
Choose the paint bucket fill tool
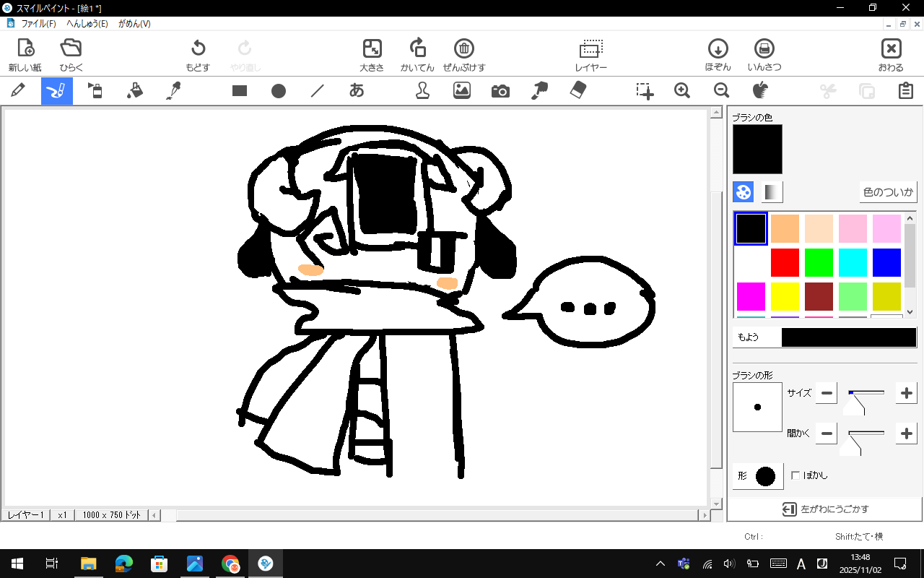click(x=134, y=90)
